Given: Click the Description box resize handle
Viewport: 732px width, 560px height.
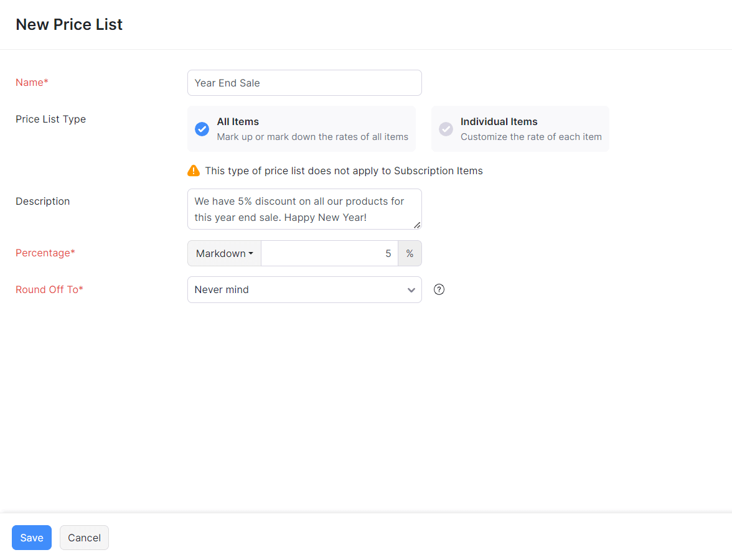Looking at the screenshot, I should pyautogui.click(x=417, y=225).
